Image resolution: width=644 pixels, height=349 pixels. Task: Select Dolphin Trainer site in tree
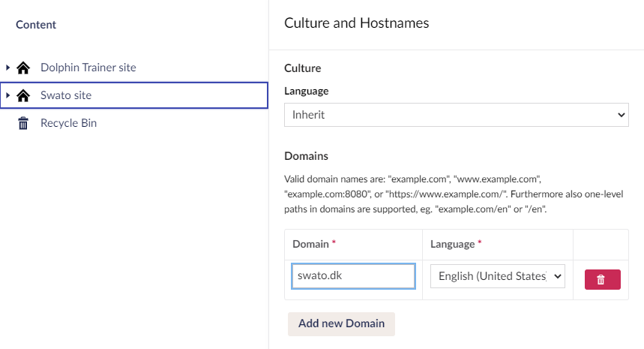click(88, 68)
